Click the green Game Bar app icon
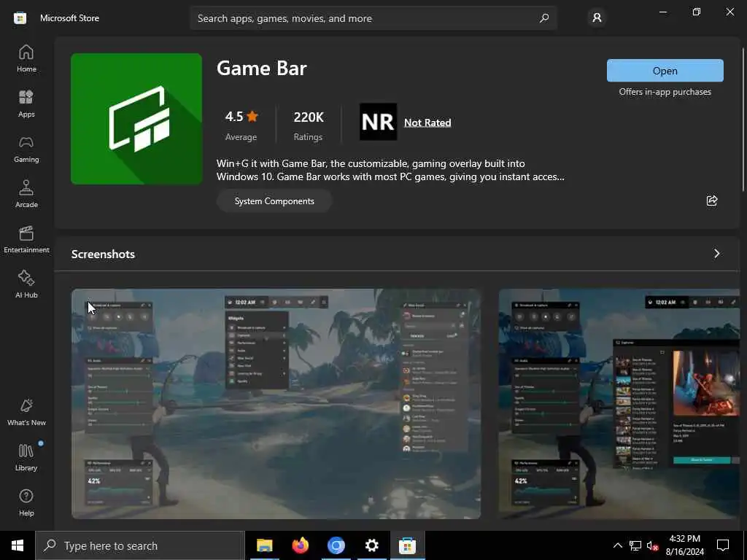747x560 pixels. click(x=136, y=119)
